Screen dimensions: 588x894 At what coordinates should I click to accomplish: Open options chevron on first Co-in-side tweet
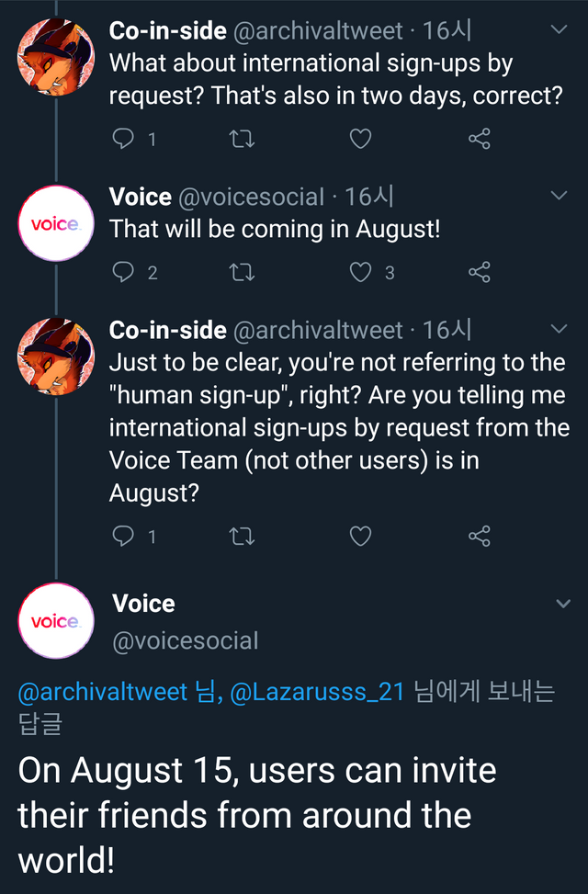coord(559,29)
